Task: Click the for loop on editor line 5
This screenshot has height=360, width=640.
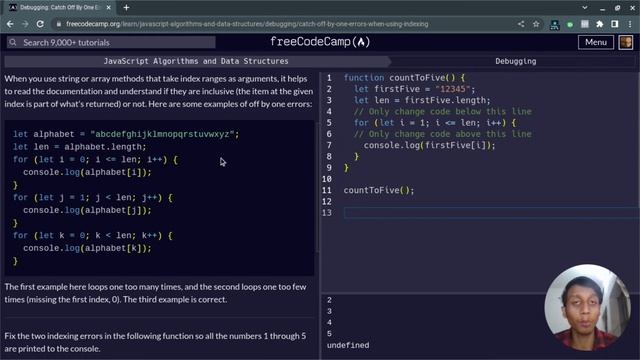Action: point(435,123)
